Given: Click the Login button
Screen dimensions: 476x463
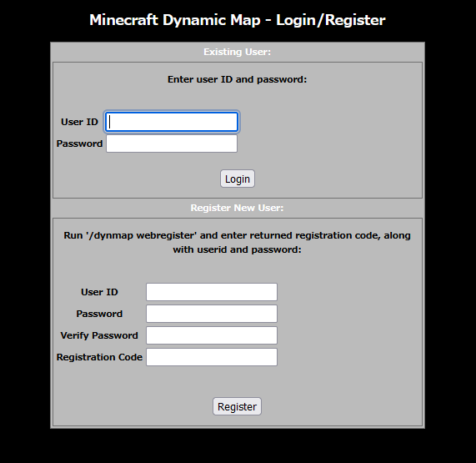Looking at the screenshot, I should (238, 179).
